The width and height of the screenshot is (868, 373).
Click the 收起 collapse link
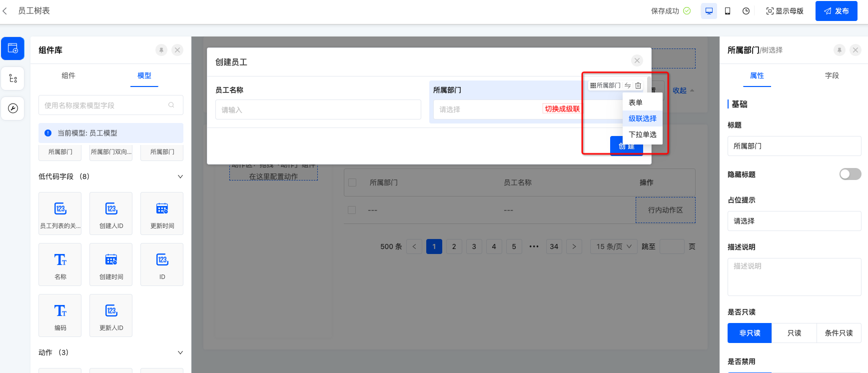pos(683,90)
